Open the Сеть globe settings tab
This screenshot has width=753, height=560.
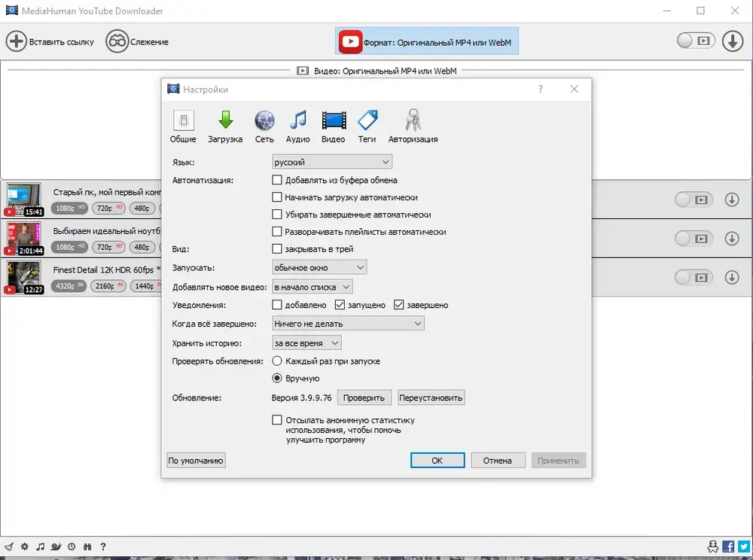click(264, 126)
